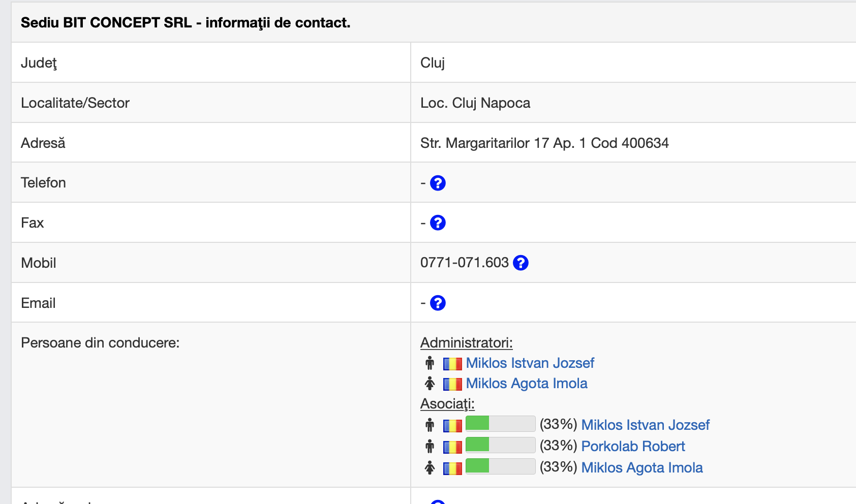The height and width of the screenshot is (504, 856).
Task: Open associate Miklos Agota Imola profile link
Action: [x=642, y=468]
